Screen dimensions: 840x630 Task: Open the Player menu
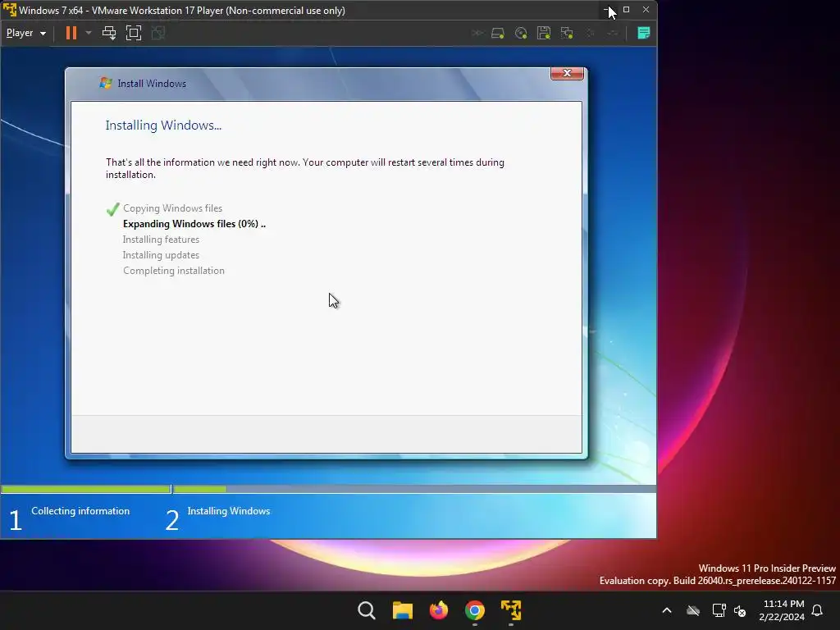click(x=25, y=33)
